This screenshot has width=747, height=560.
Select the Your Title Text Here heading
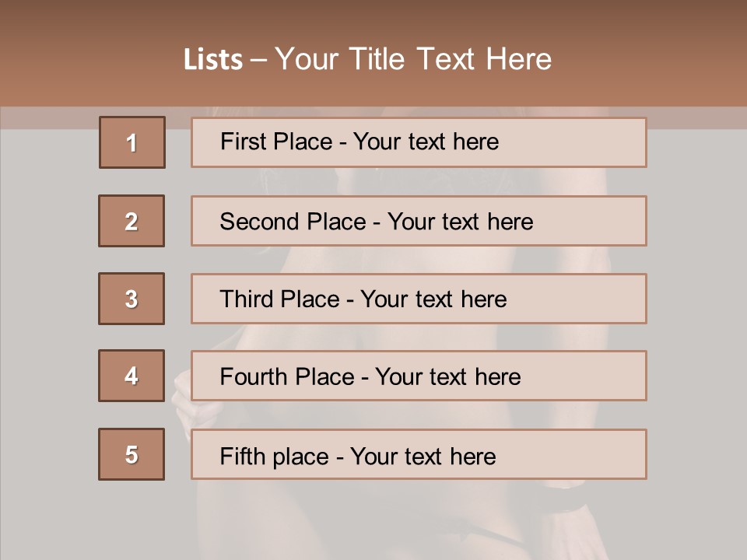click(413, 59)
